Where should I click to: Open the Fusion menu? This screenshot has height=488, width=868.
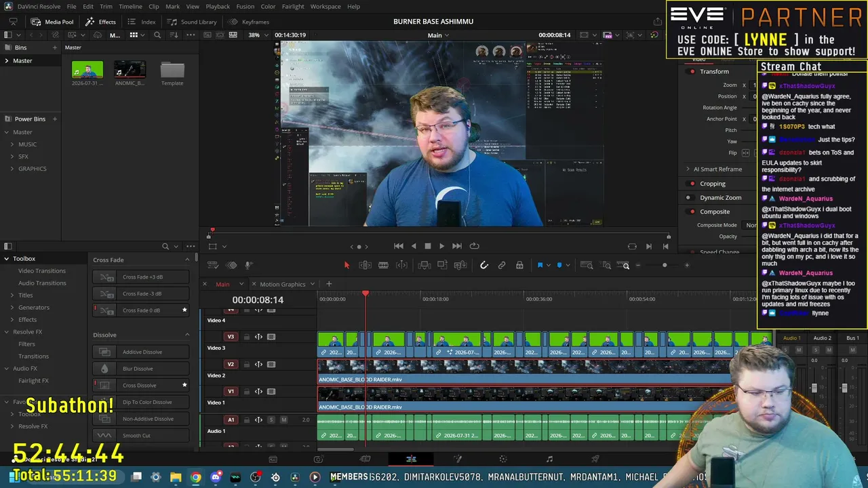[245, 6]
